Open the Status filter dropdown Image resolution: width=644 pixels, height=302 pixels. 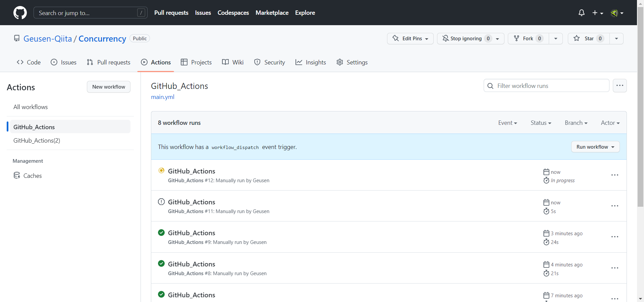click(541, 123)
